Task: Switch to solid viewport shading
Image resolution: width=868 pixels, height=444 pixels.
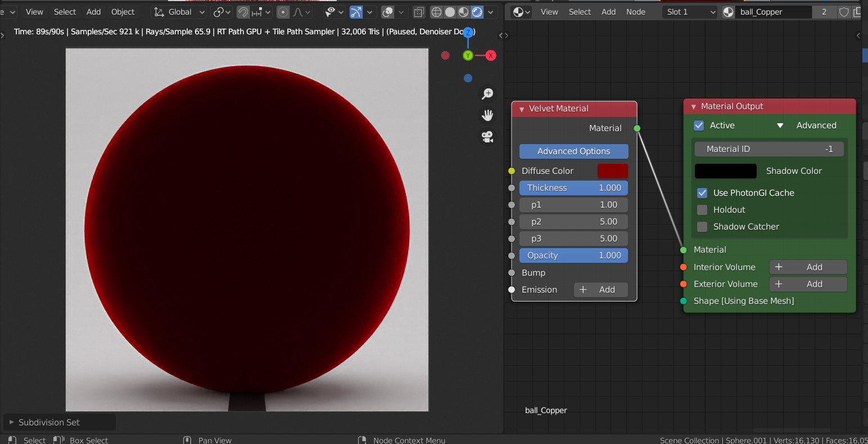Action: click(x=450, y=12)
